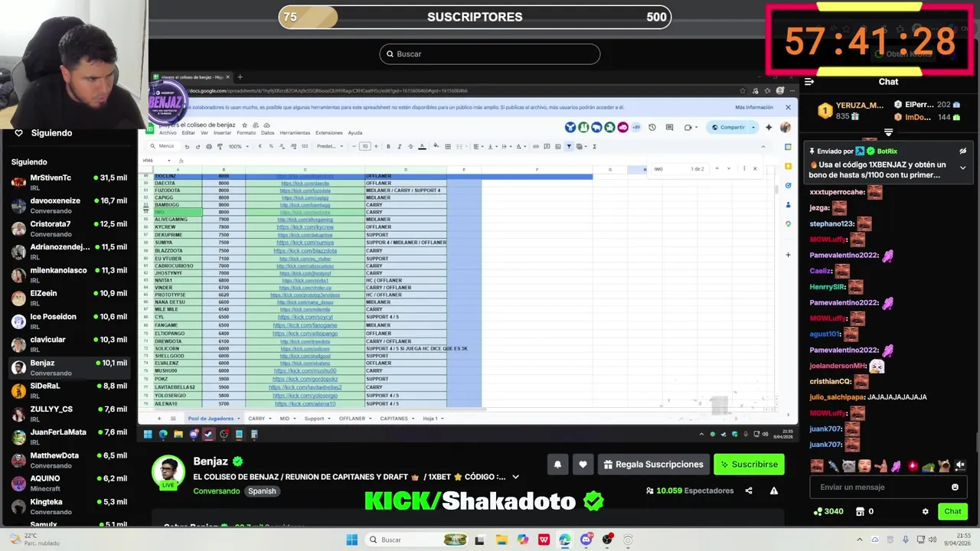The image size is (980, 551).
Task: Open MatthewDota channel in sidebar
Action: pos(69,460)
